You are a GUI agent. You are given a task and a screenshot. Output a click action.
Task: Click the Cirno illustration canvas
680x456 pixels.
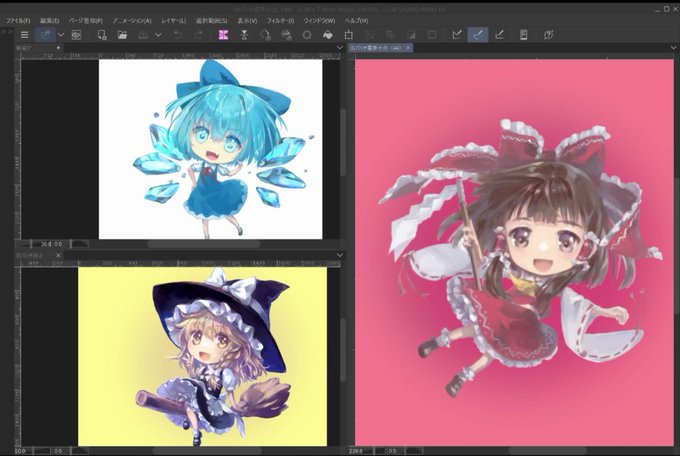coord(211,149)
